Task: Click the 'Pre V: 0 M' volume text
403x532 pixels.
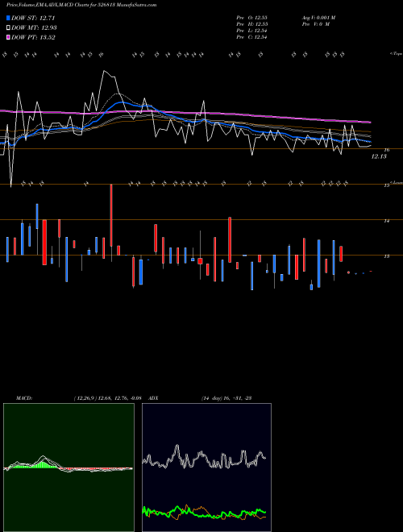Action: 316,24
